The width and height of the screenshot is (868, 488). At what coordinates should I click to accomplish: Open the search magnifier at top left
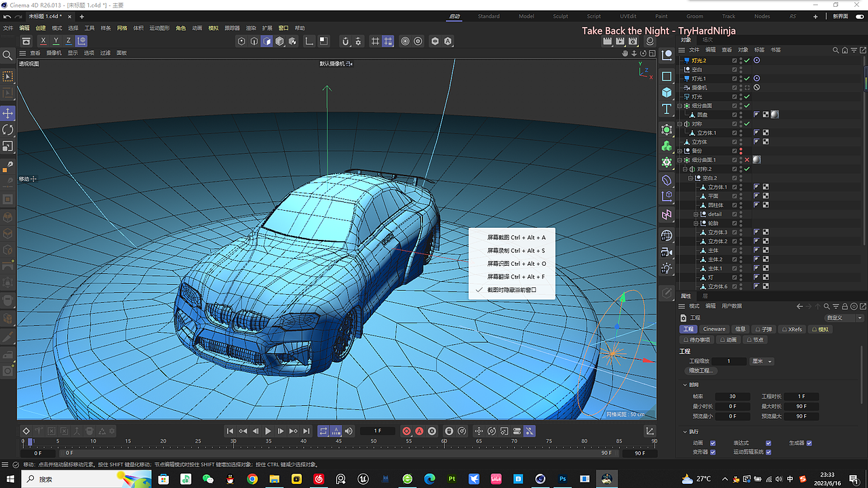[x=8, y=56]
